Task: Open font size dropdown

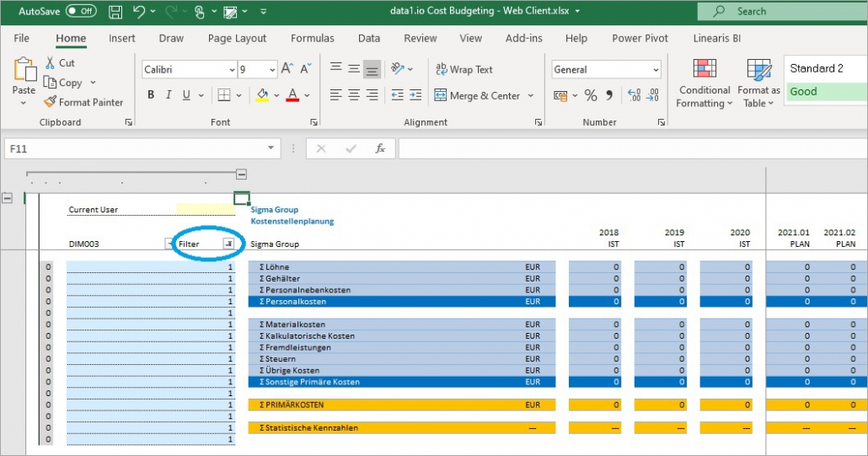Action: (x=272, y=70)
